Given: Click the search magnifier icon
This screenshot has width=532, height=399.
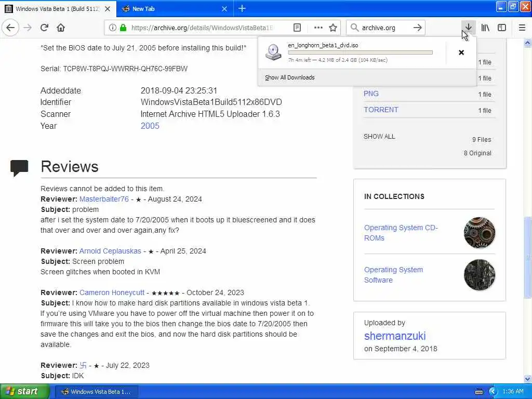Looking at the screenshot, I should 354,28.
